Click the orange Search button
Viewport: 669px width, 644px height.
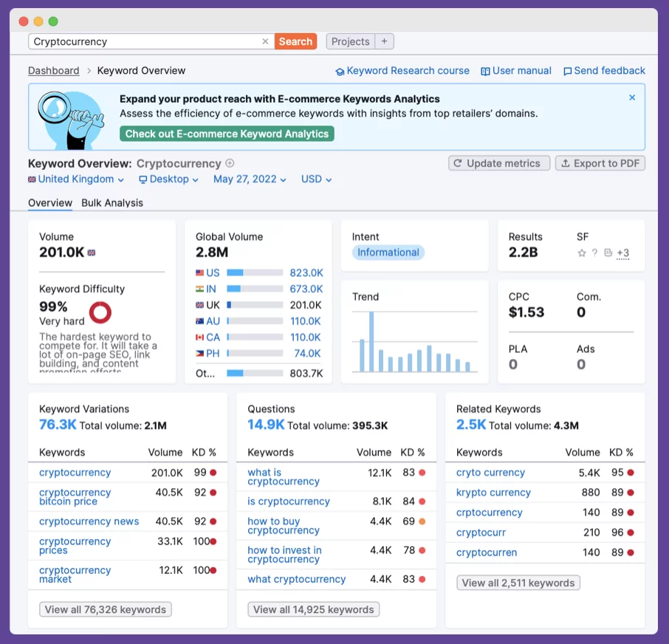pyautogui.click(x=295, y=41)
